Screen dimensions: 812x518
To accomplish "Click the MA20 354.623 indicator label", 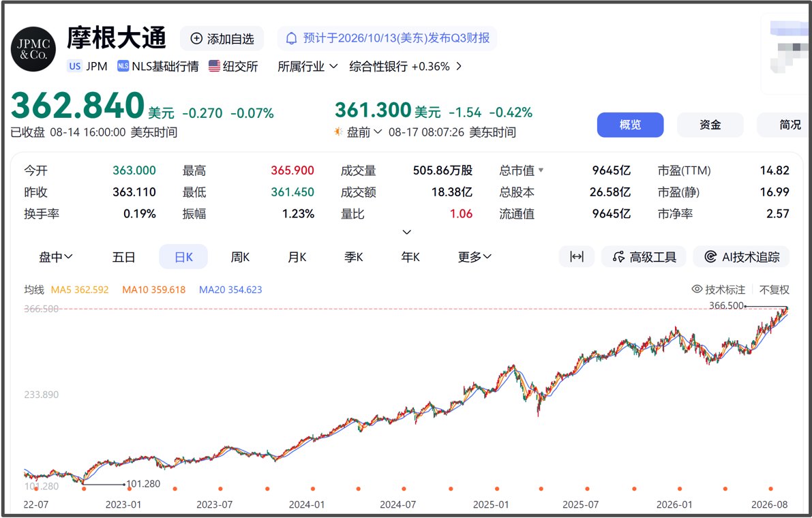I will [x=230, y=290].
